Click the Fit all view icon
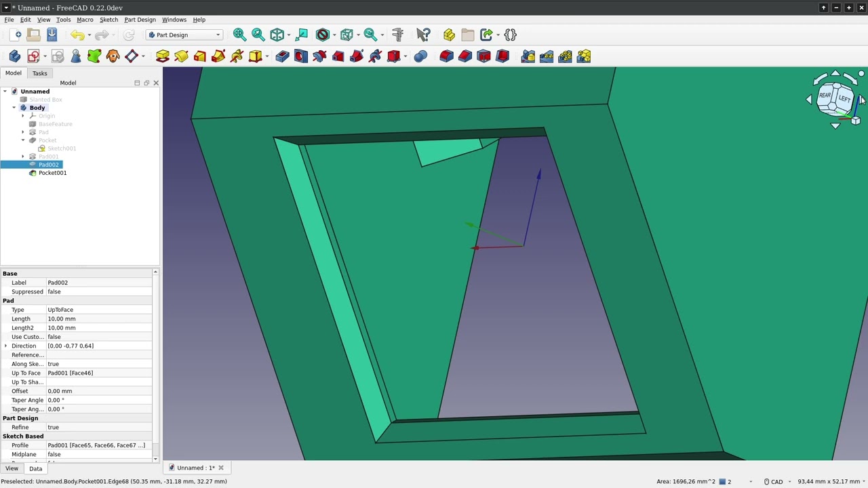The width and height of the screenshot is (868, 488). coord(239,35)
